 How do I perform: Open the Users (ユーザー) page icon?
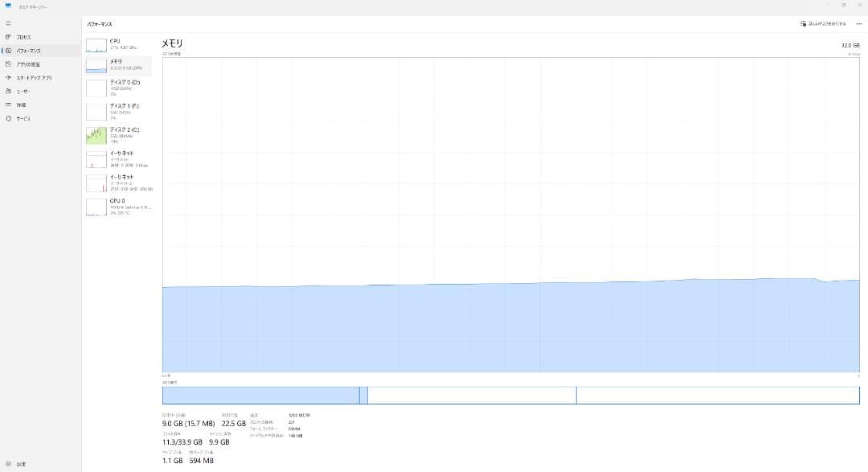point(8,92)
